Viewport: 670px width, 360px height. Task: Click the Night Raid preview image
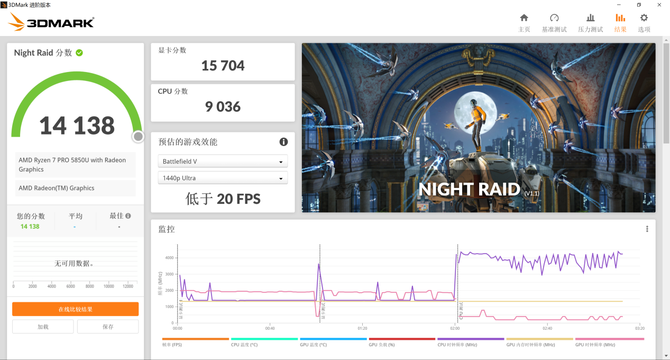point(479,128)
